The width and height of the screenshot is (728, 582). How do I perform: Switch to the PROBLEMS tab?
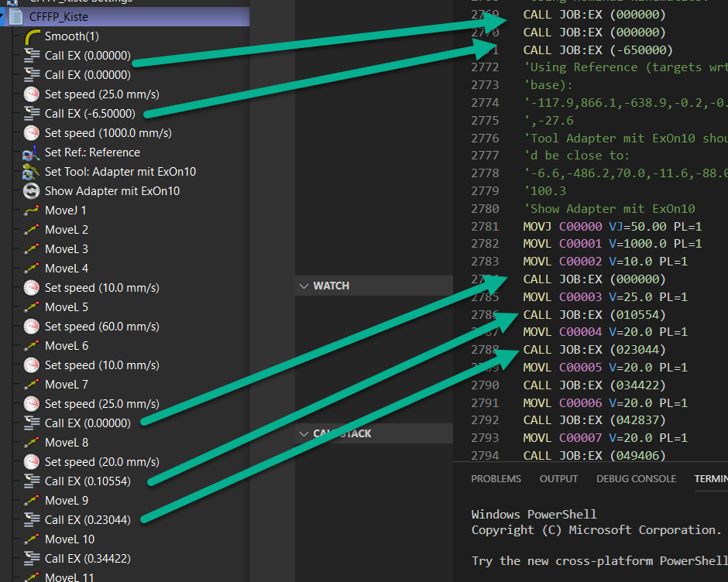tap(496, 479)
